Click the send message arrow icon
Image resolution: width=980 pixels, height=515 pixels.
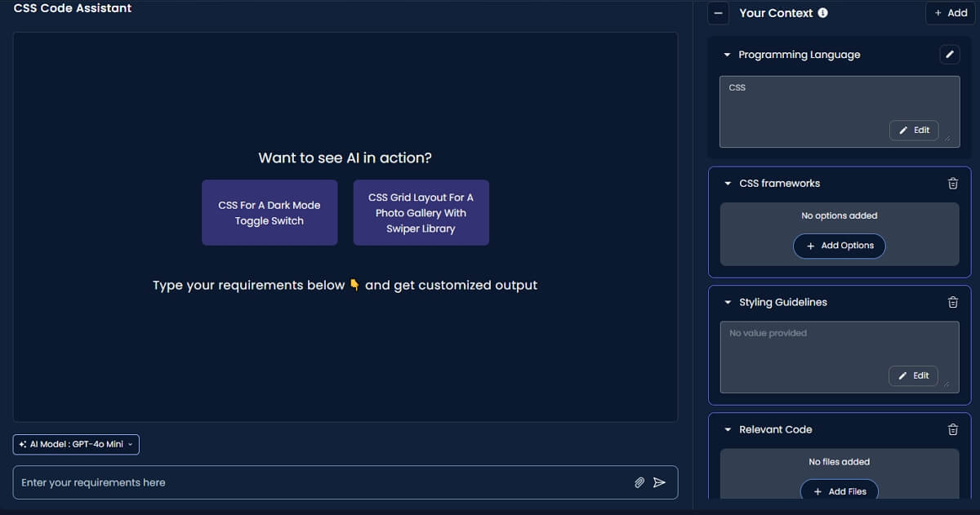[659, 482]
